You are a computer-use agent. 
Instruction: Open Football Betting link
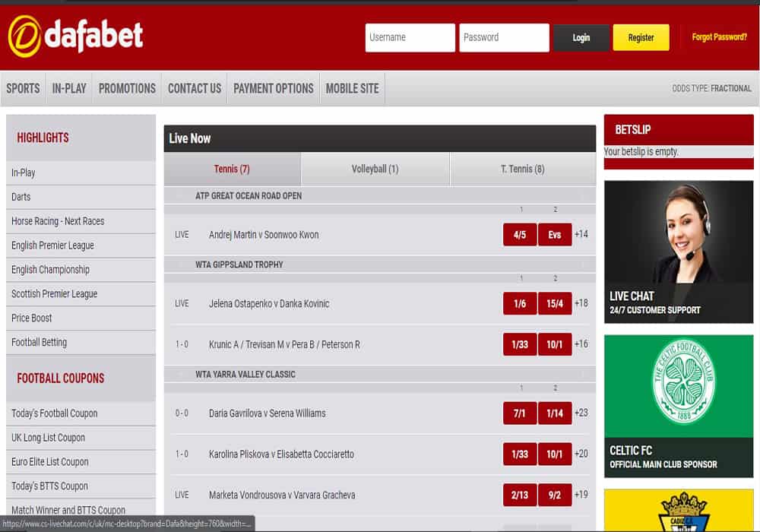[81, 342]
